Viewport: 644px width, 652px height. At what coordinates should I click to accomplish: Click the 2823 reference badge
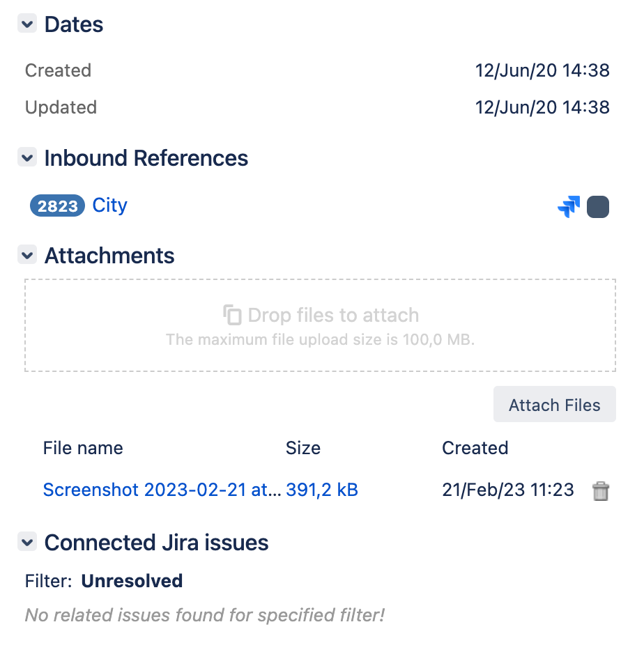pos(57,205)
